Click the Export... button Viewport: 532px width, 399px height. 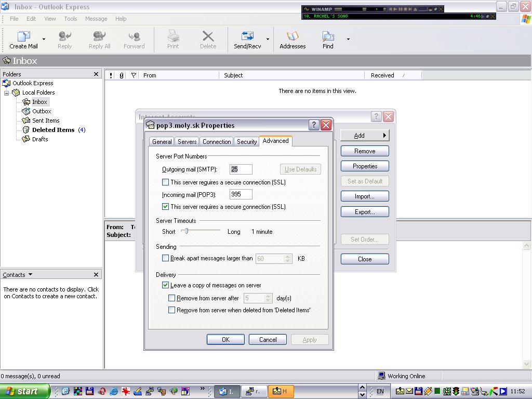click(365, 212)
